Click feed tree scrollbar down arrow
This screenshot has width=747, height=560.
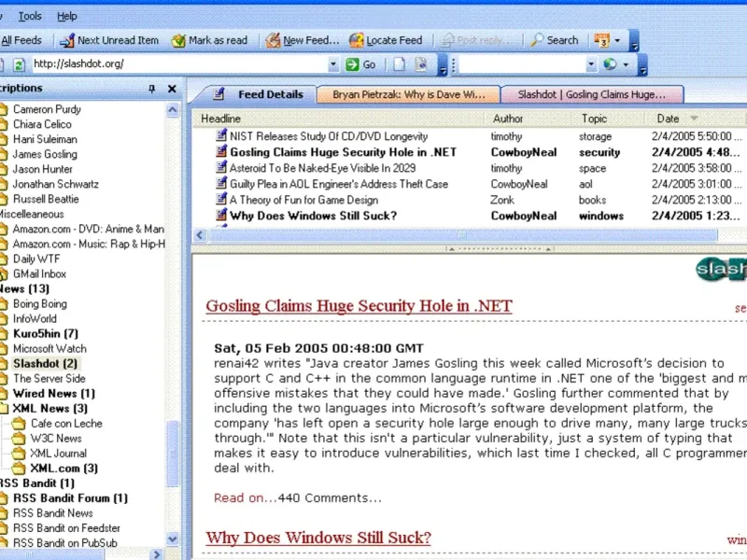point(173,539)
